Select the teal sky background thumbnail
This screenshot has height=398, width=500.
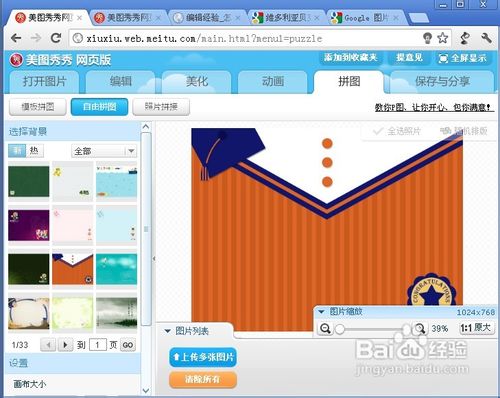tap(116, 269)
